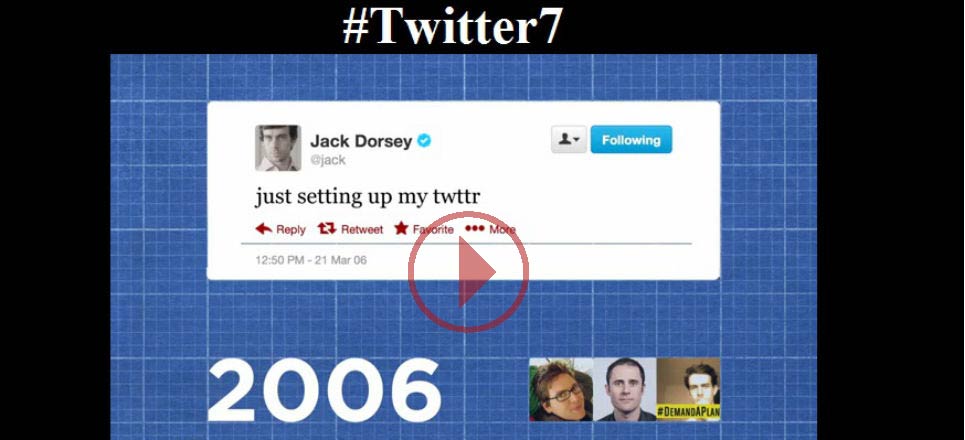This screenshot has height=440, width=965.
Task: Click the Favorite star icon
Action: click(x=401, y=229)
